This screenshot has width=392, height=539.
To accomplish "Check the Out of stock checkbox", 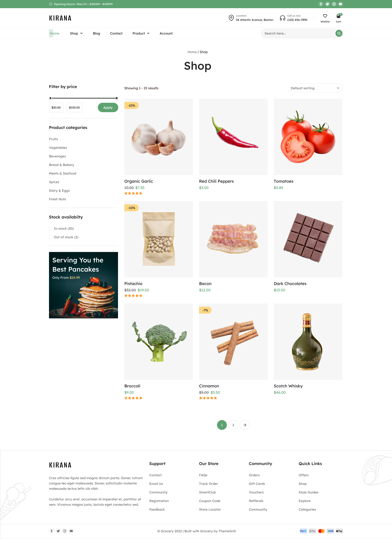I will [51, 237].
